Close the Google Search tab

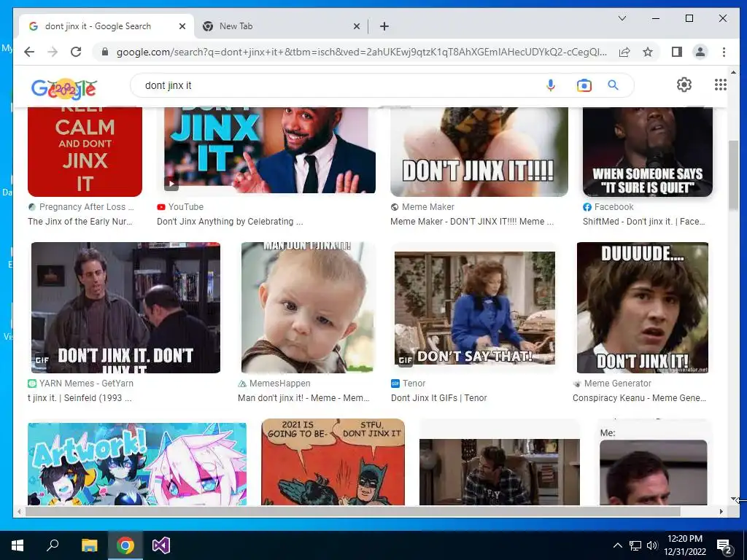[182, 26]
